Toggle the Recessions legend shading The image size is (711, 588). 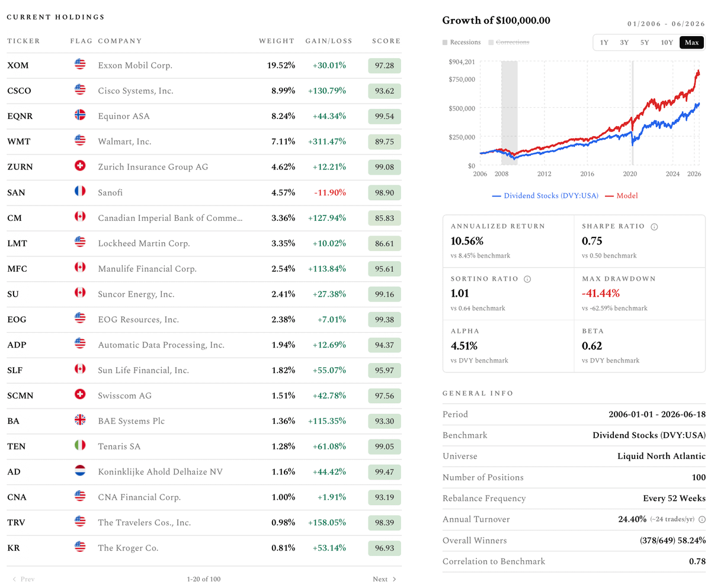pyautogui.click(x=462, y=43)
